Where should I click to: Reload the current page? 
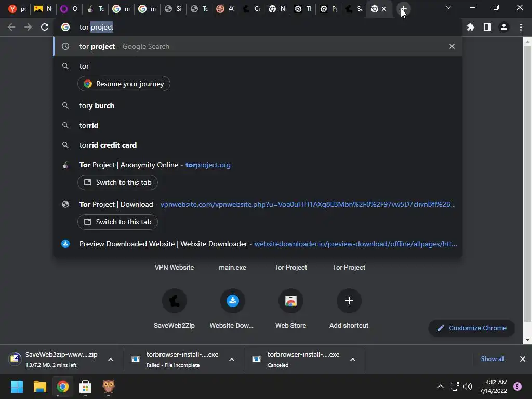click(x=45, y=27)
